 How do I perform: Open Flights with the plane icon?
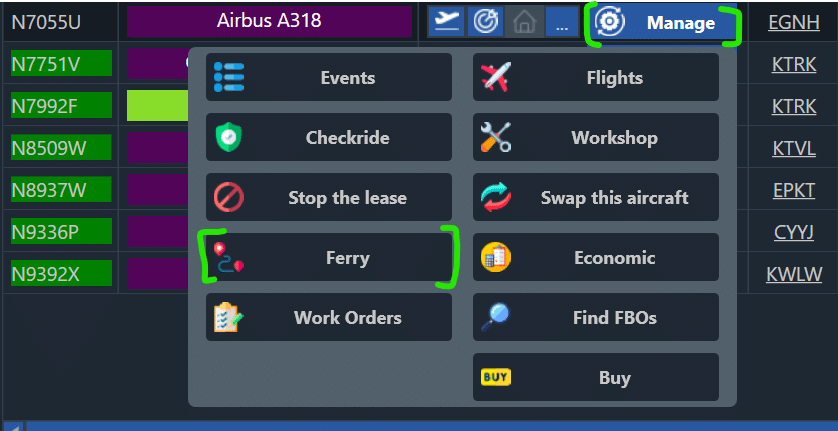click(x=595, y=77)
